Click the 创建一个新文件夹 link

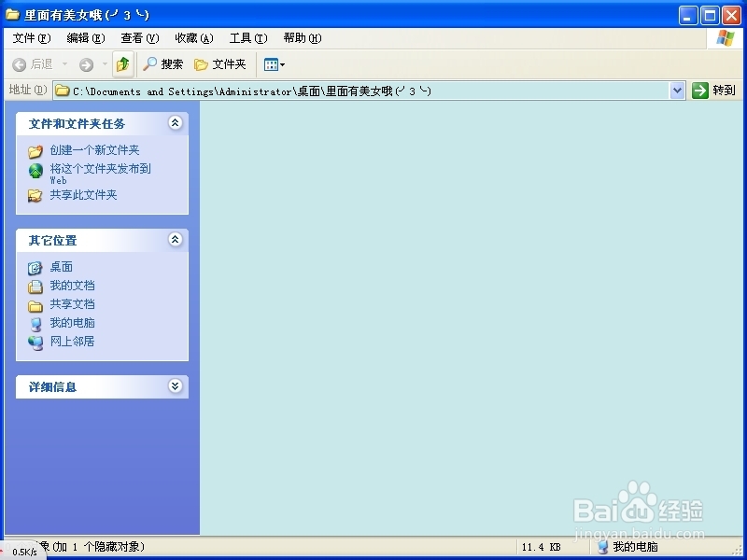(95, 150)
